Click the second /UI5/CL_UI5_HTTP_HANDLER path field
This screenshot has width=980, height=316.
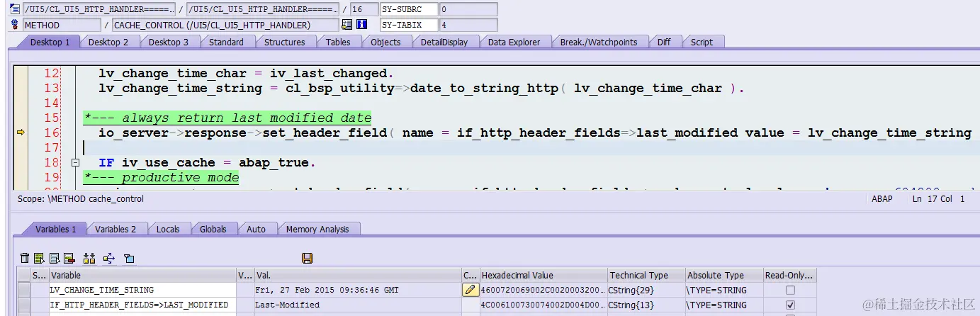pos(263,10)
